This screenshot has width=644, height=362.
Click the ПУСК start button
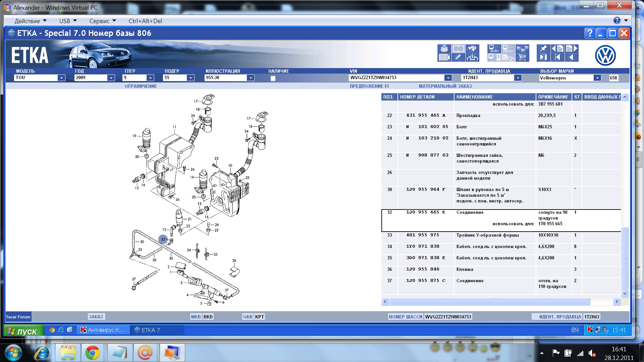pyautogui.click(x=23, y=331)
